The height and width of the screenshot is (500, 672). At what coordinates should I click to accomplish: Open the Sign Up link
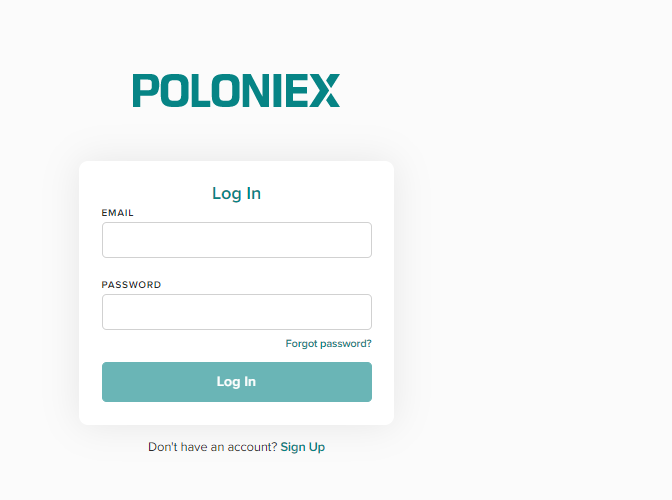pos(303,447)
